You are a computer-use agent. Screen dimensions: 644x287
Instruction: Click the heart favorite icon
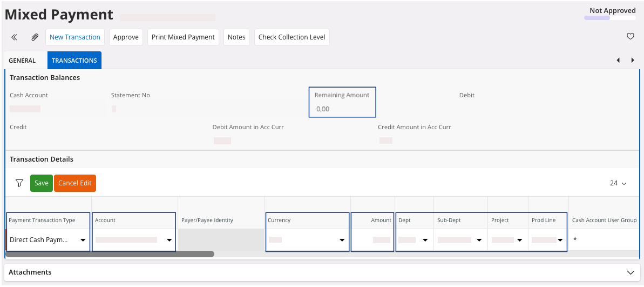pos(630,37)
